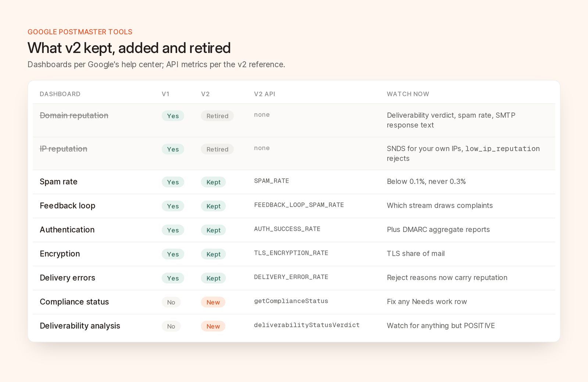Click the Spam rate row title

click(58, 182)
